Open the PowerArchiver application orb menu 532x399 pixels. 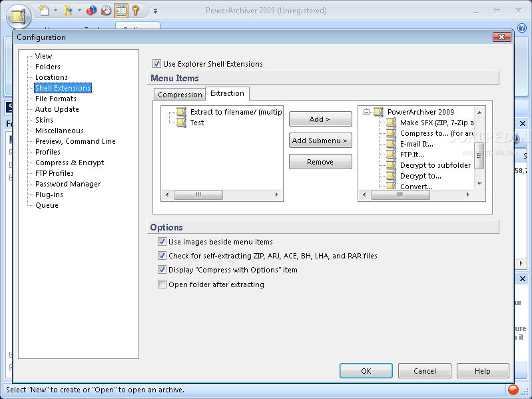click(19, 16)
